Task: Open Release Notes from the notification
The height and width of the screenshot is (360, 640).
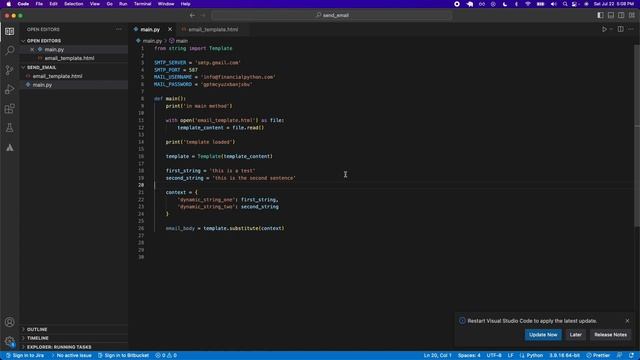Action: (610, 335)
